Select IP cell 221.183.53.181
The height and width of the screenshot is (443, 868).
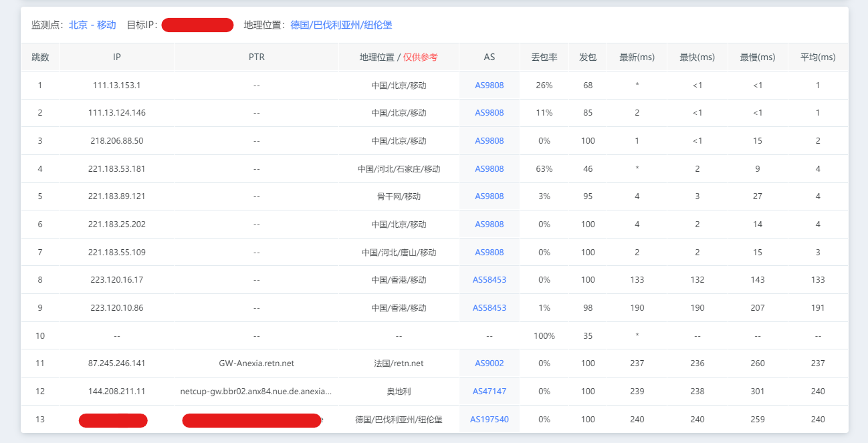[x=117, y=169]
